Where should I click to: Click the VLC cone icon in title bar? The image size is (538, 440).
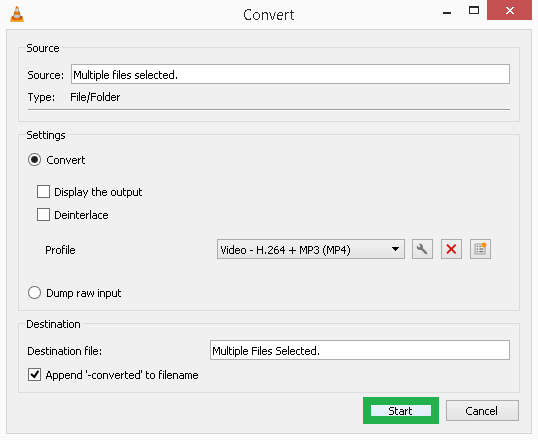point(17,14)
